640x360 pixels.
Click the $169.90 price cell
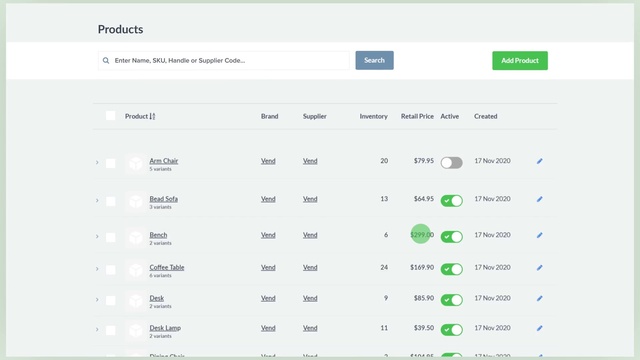coord(422,267)
